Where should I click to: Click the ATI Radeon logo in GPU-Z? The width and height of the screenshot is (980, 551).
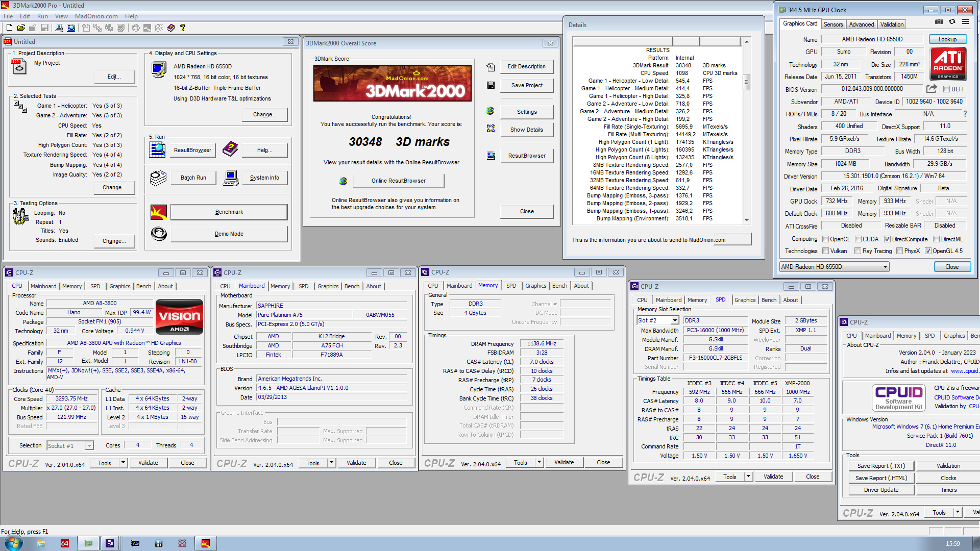(948, 63)
